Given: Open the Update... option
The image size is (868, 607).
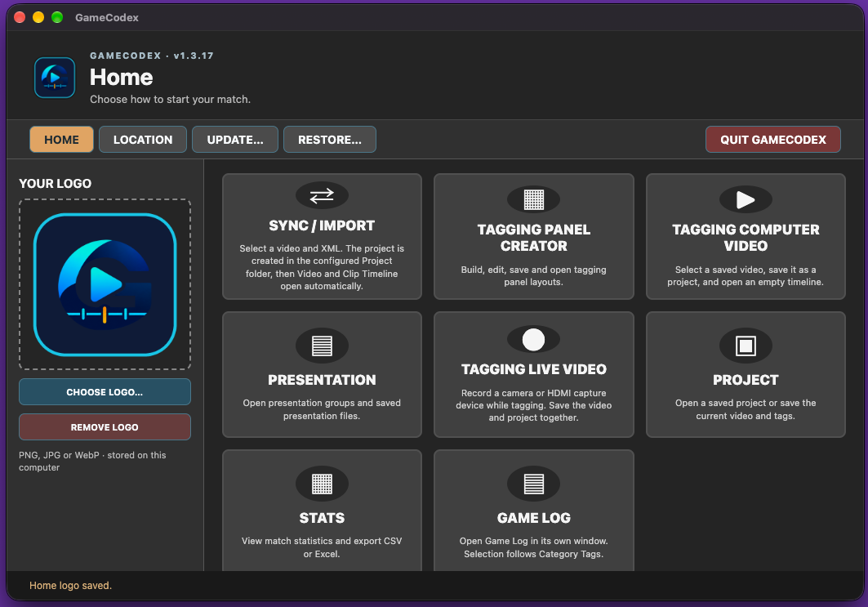Looking at the screenshot, I should [235, 140].
